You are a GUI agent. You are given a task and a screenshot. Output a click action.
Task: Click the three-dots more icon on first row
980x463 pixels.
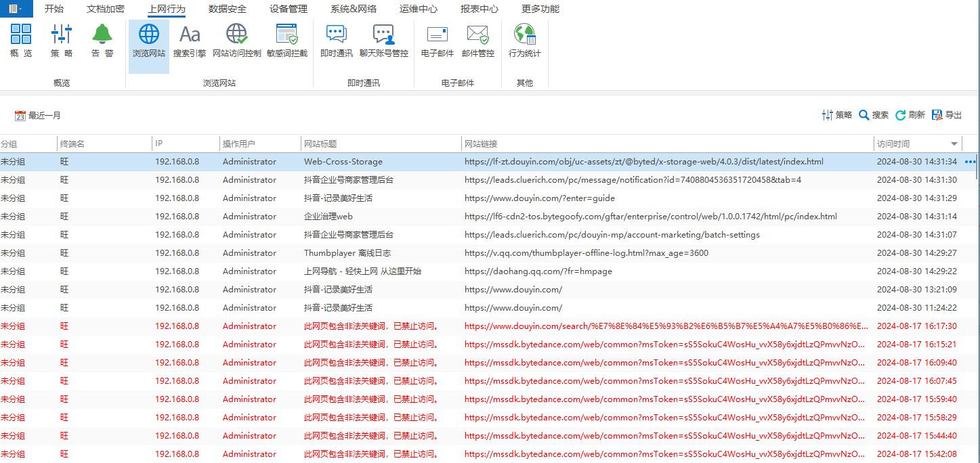click(970, 162)
